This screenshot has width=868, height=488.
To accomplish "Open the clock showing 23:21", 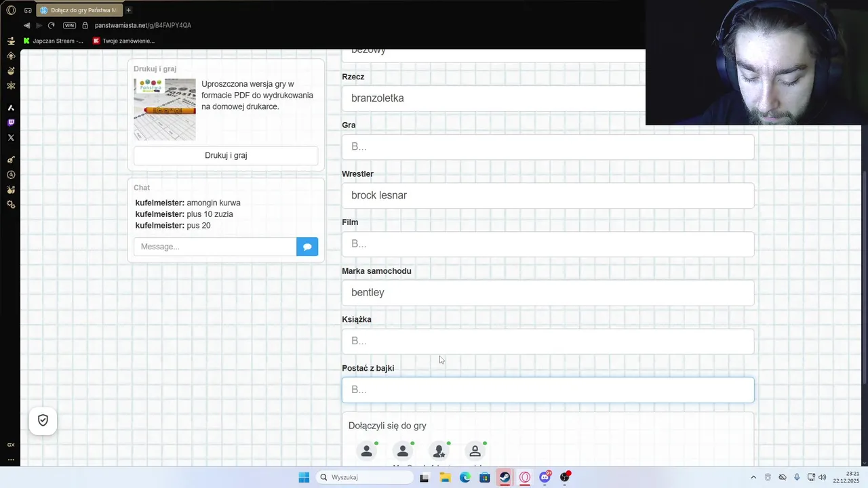I will (852, 477).
